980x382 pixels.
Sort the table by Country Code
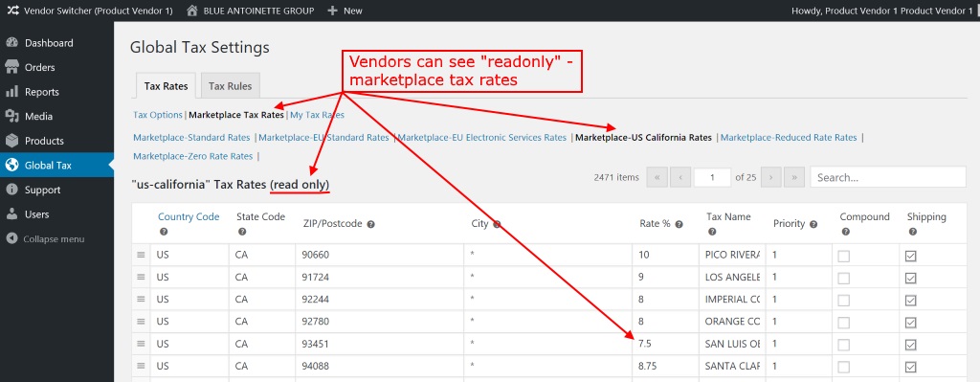189,217
